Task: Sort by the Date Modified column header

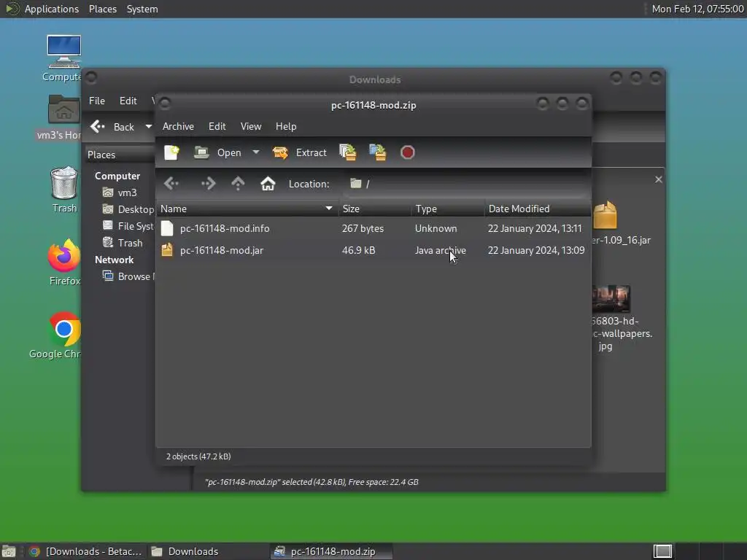Action: coord(538,209)
